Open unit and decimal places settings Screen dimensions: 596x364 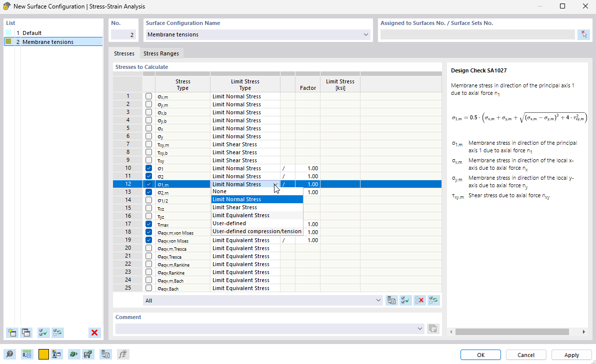point(26,354)
